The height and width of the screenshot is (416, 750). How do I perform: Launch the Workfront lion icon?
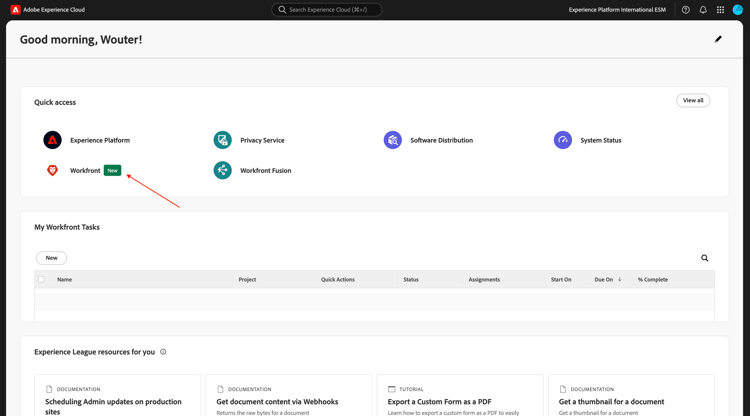tap(53, 170)
